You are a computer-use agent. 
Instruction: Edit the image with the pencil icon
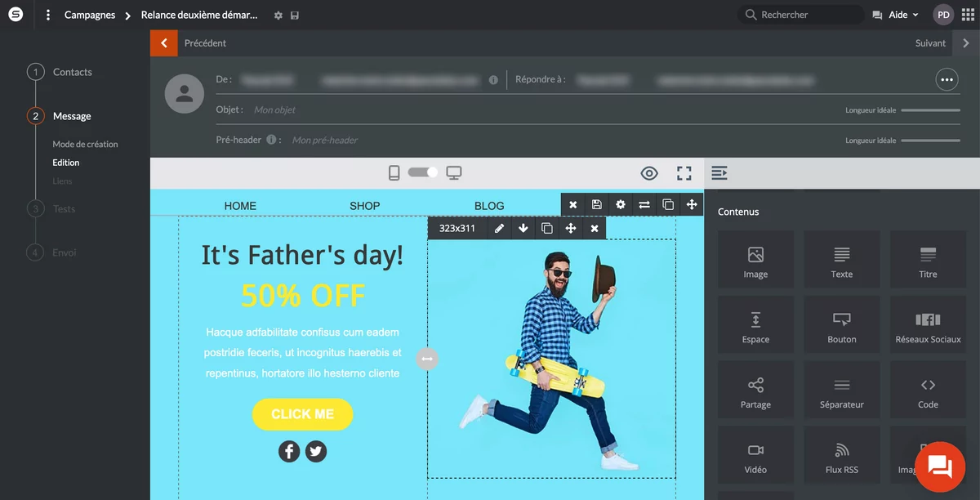coord(500,228)
